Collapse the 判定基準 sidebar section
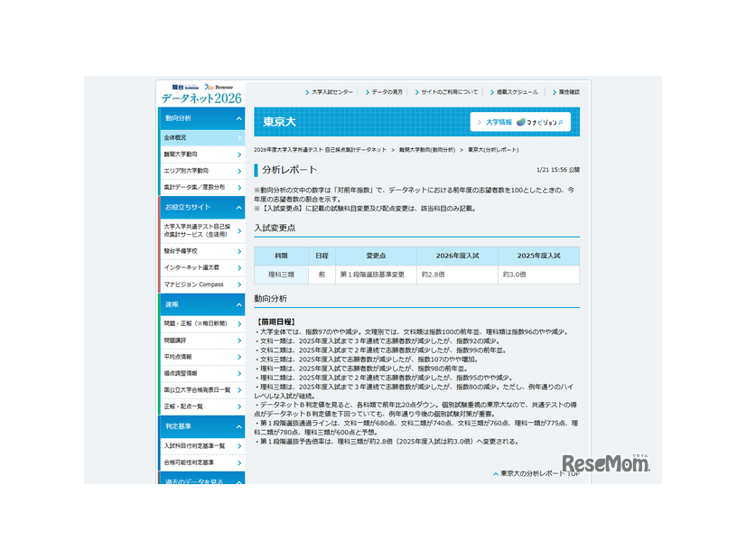 (x=239, y=425)
